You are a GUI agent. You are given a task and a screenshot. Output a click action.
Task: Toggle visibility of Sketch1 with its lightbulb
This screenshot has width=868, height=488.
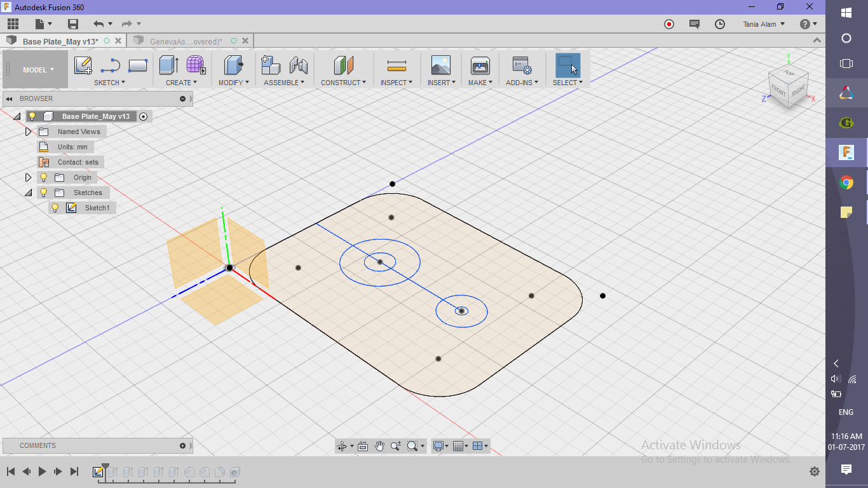click(55, 208)
